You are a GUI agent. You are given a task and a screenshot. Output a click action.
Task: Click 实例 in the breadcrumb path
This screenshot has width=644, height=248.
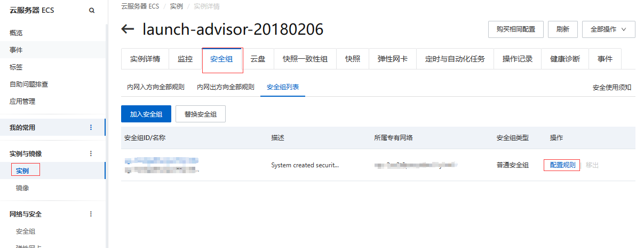(x=176, y=6)
